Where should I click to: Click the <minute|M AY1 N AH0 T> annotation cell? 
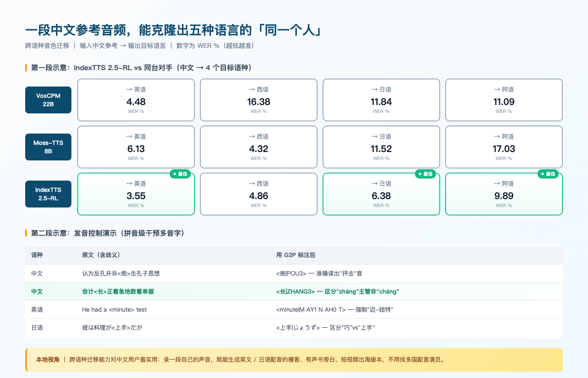[335, 310]
